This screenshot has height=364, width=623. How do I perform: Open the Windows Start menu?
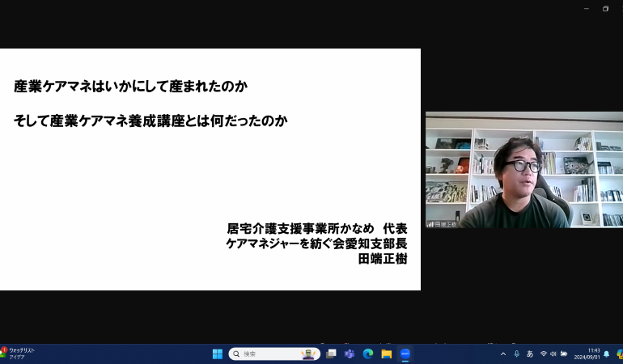[217, 354]
